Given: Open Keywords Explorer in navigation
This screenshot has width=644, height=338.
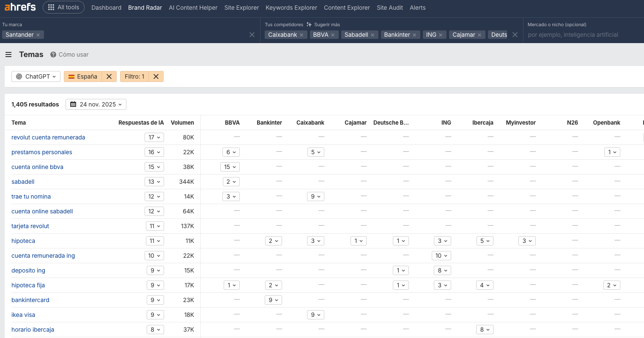Looking at the screenshot, I should tap(291, 8).
